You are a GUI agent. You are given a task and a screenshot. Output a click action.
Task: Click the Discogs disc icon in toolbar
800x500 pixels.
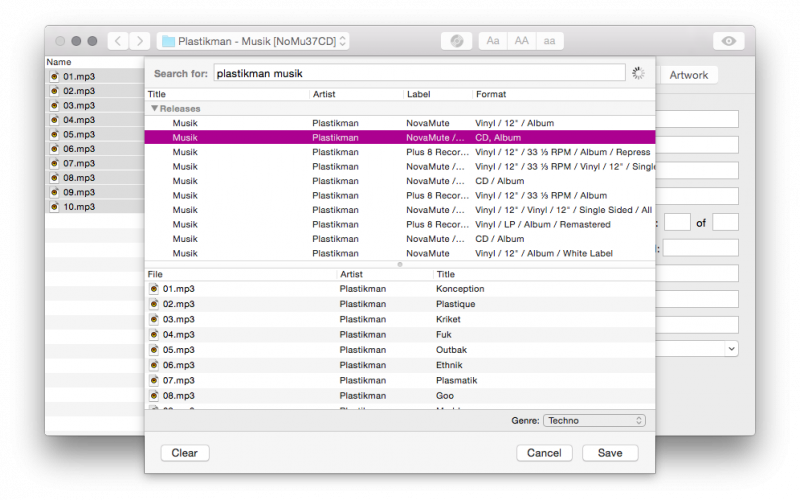coord(457,41)
